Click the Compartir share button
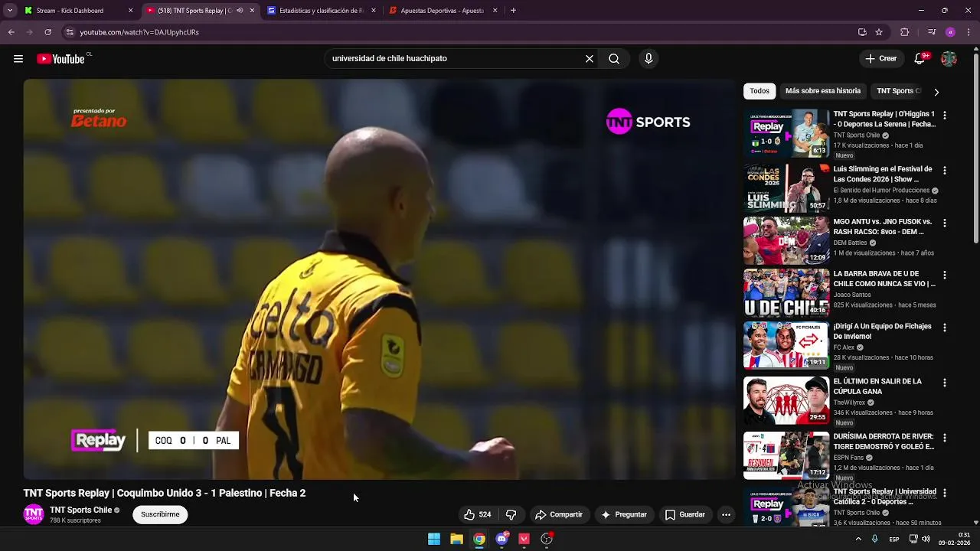The image size is (980, 551). pyautogui.click(x=559, y=515)
